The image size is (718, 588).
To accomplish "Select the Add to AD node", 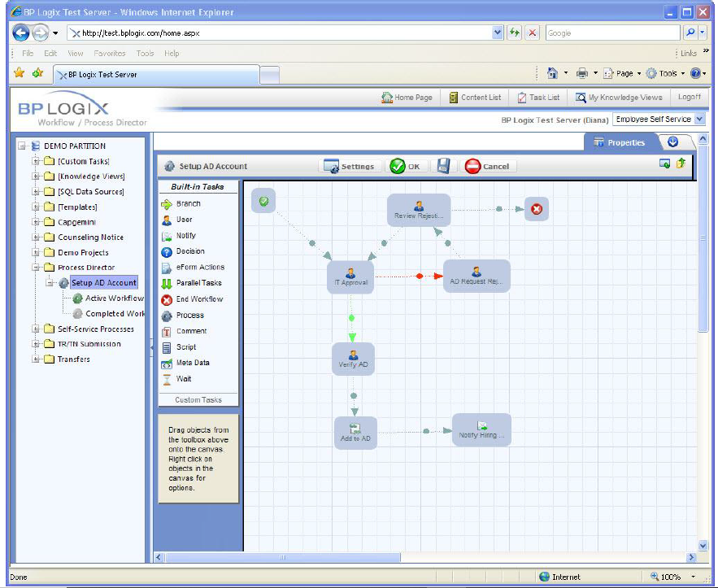I will 355,433.
